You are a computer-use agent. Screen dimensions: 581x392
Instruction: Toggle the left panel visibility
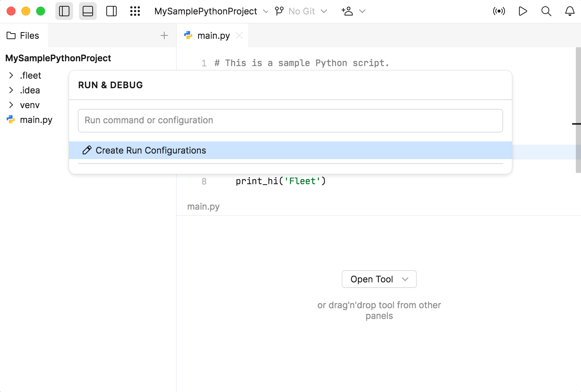(64, 11)
